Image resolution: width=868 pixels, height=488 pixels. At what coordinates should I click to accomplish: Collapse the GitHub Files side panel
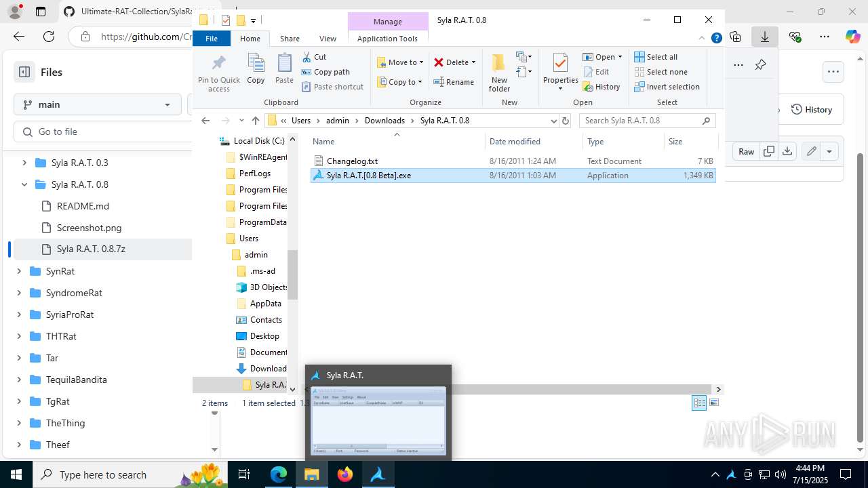pyautogui.click(x=24, y=72)
